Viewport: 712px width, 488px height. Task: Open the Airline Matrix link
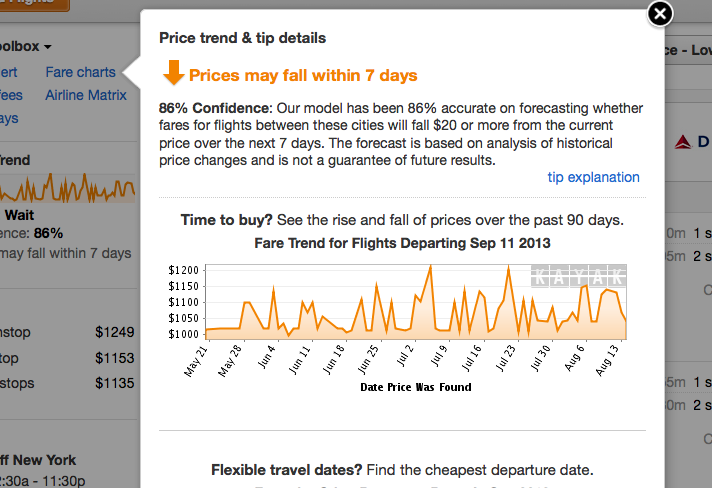click(86, 95)
